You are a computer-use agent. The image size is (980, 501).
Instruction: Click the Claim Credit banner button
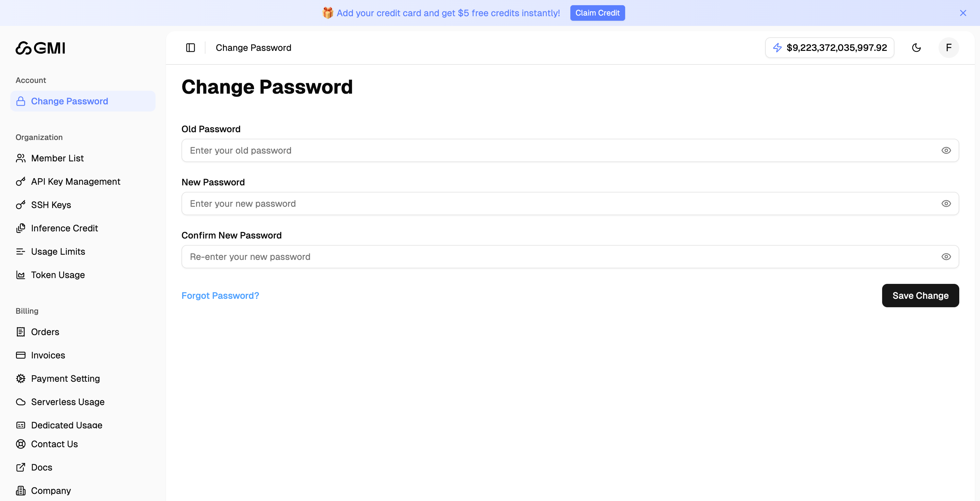(x=597, y=13)
